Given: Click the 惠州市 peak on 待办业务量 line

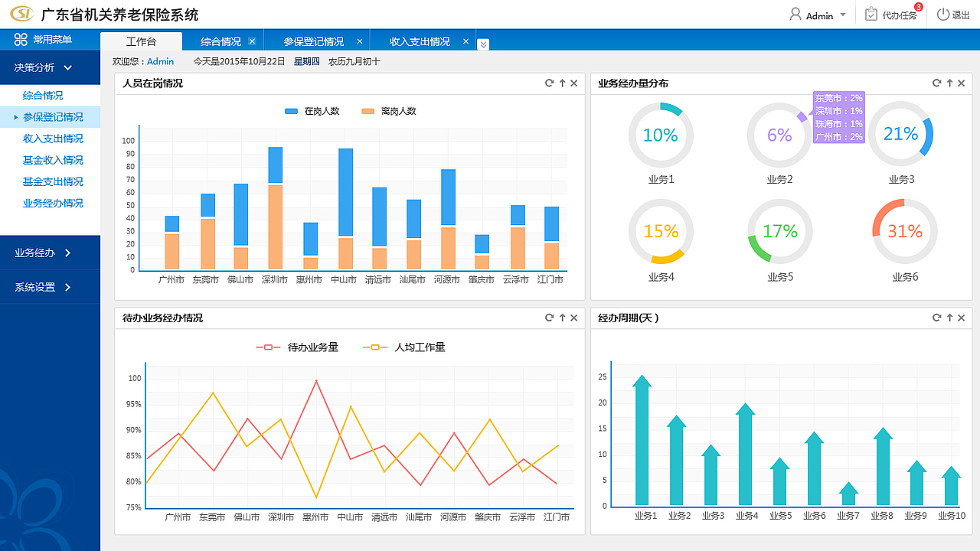Looking at the screenshot, I should tap(316, 380).
